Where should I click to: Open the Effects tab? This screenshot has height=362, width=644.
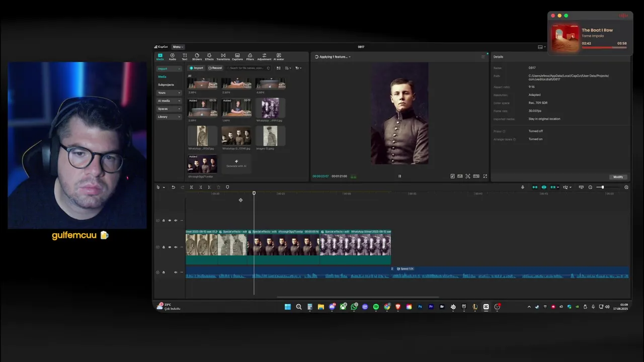click(x=209, y=57)
